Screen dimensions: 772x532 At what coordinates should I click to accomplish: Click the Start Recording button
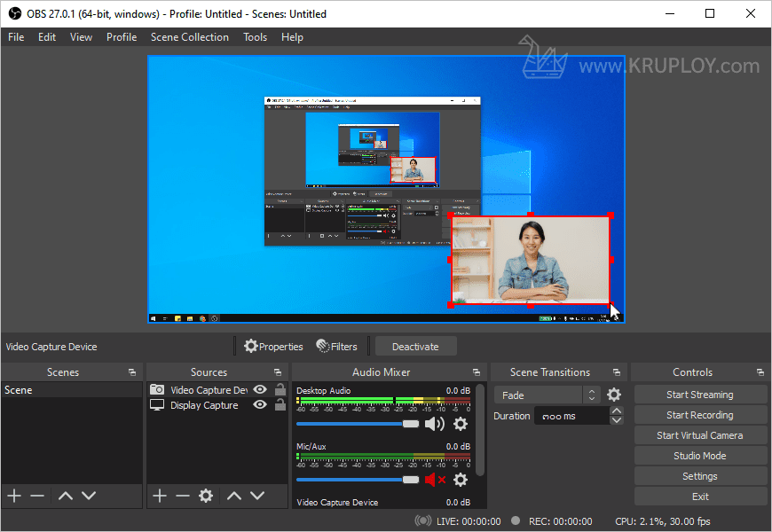[x=700, y=415]
